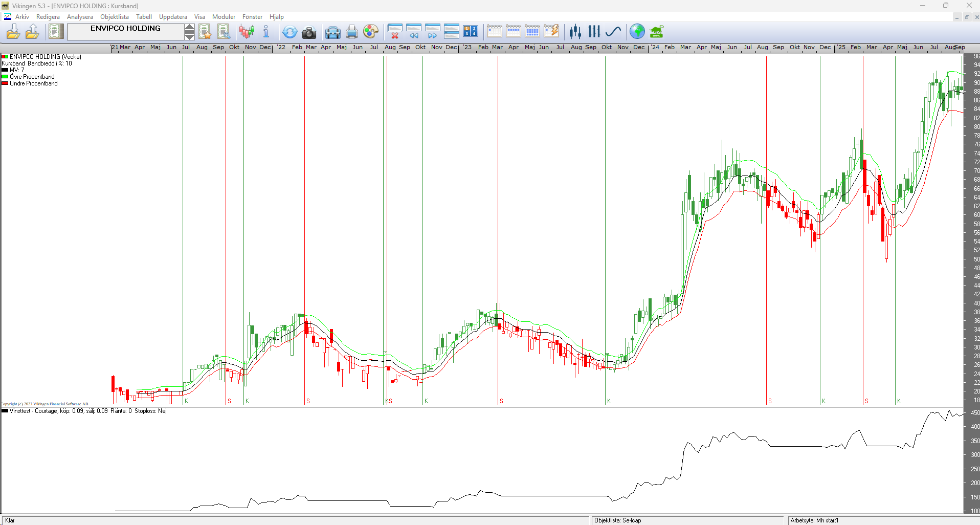Click the MV: 7 black legend swatch
980x525 pixels.
pyautogui.click(x=5, y=70)
